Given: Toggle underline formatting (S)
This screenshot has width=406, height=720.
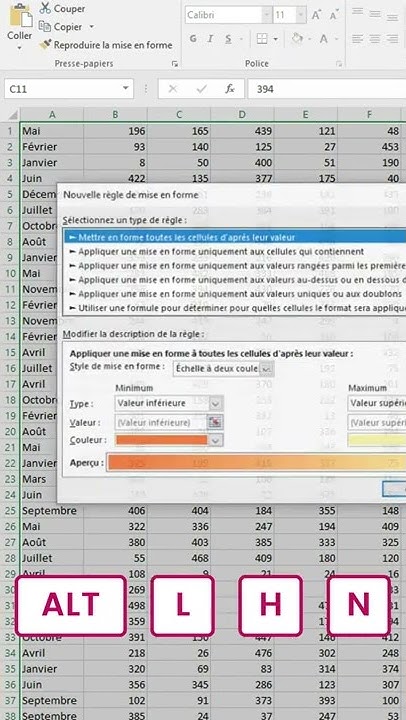Looking at the screenshot, I should tap(228, 39).
